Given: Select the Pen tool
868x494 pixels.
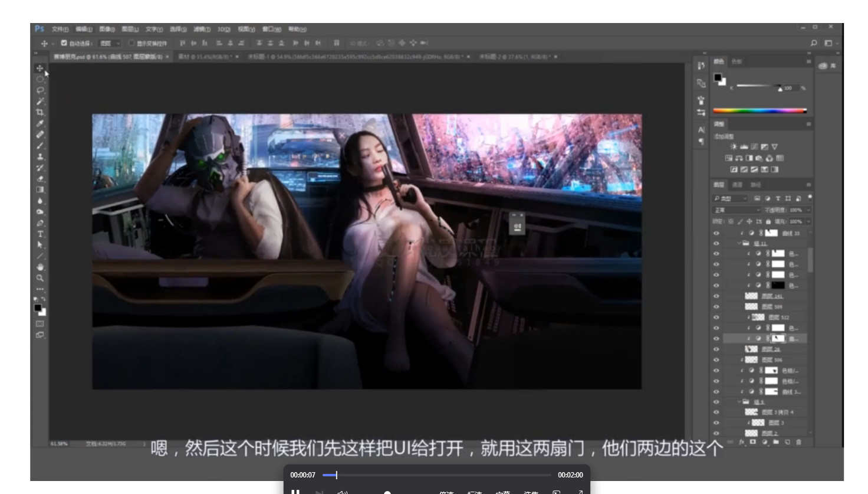Looking at the screenshot, I should click(x=40, y=223).
